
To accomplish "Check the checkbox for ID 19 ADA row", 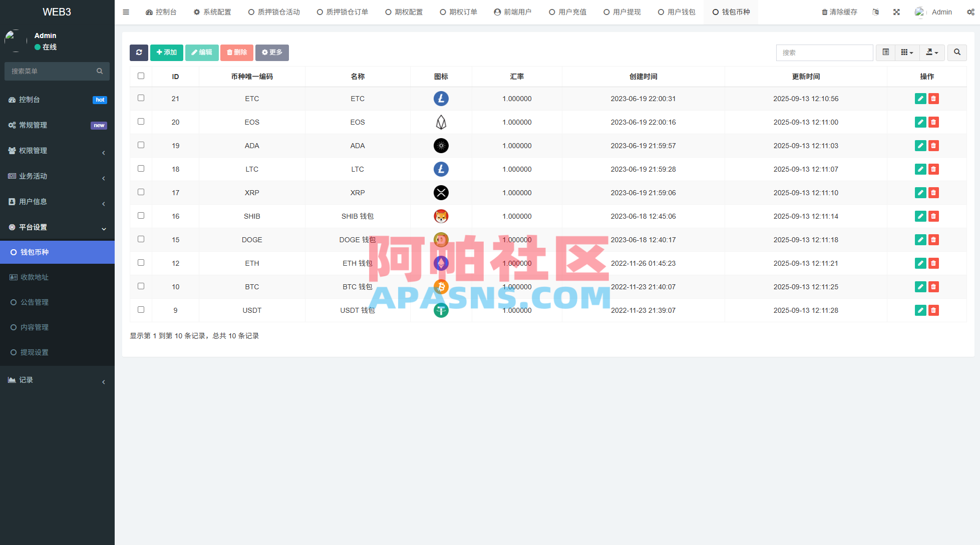I will (x=141, y=145).
